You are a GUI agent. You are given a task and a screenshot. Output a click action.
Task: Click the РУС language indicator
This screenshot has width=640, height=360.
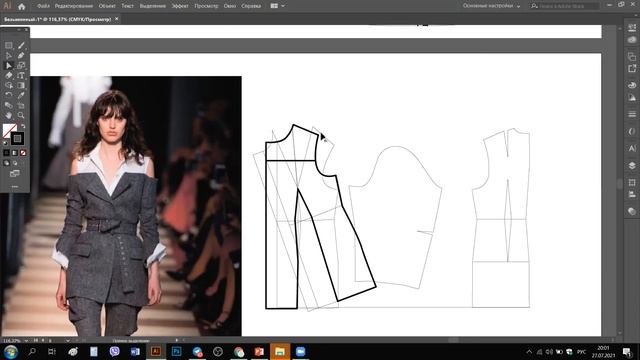581,352
